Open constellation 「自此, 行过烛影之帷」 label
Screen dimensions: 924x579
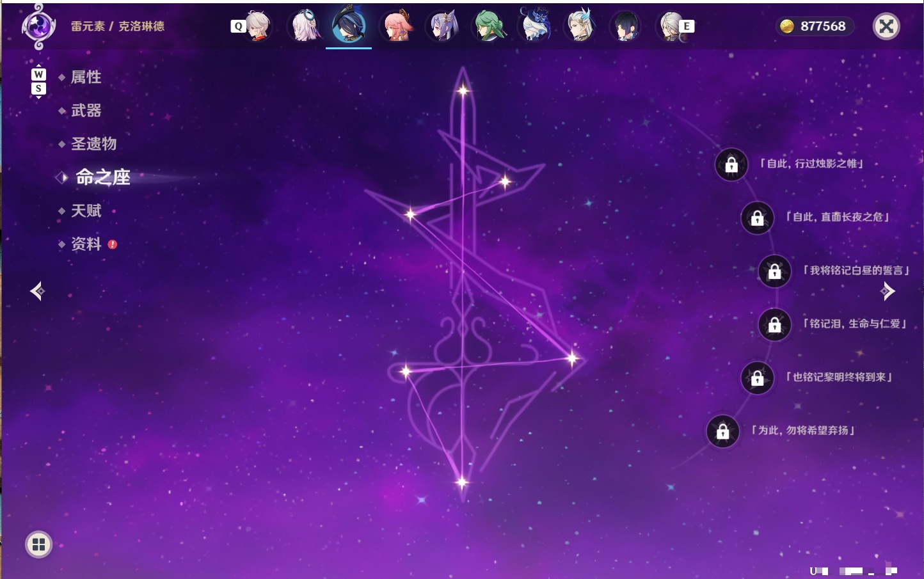point(811,164)
